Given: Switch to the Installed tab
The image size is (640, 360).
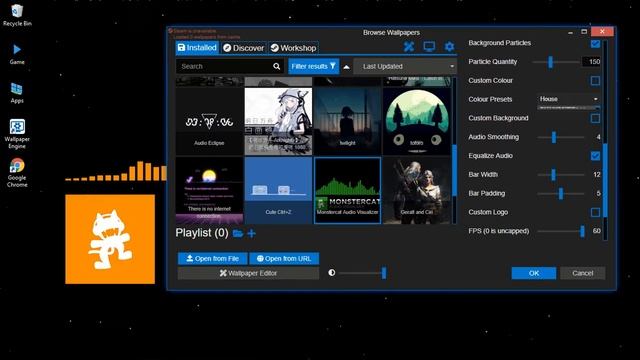Looking at the screenshot, I should pyautogui.click(x=198, y=48).
